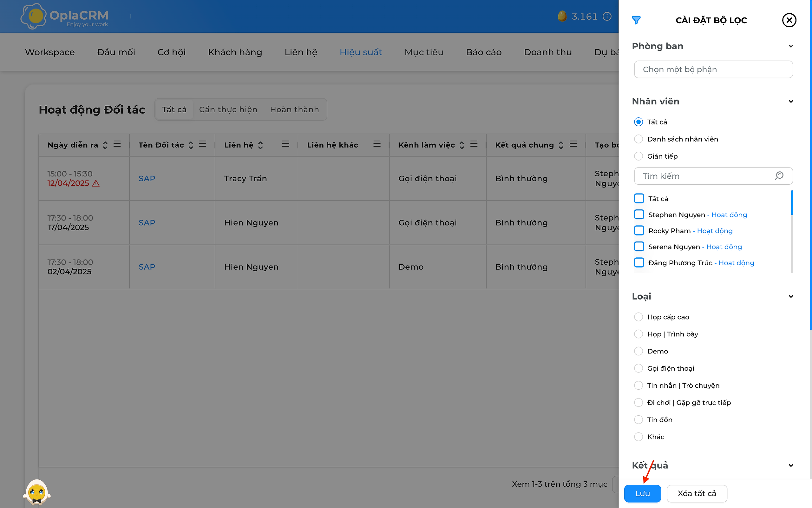
Task: Select Danh sách nhân viên radio
Action: pyautogui.click(x=638, y=139)
